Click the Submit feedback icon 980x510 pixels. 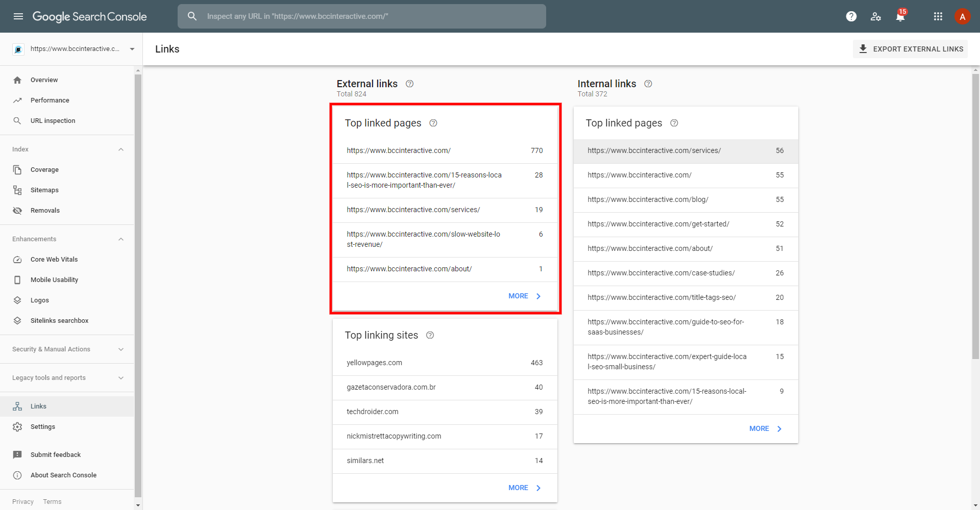pos(17,455)
